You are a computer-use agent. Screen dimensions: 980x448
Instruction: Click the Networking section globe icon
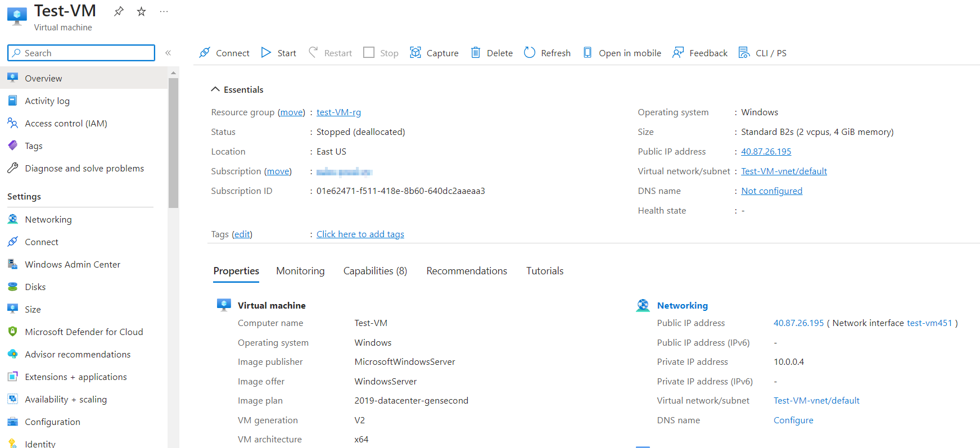pos(643,305)
